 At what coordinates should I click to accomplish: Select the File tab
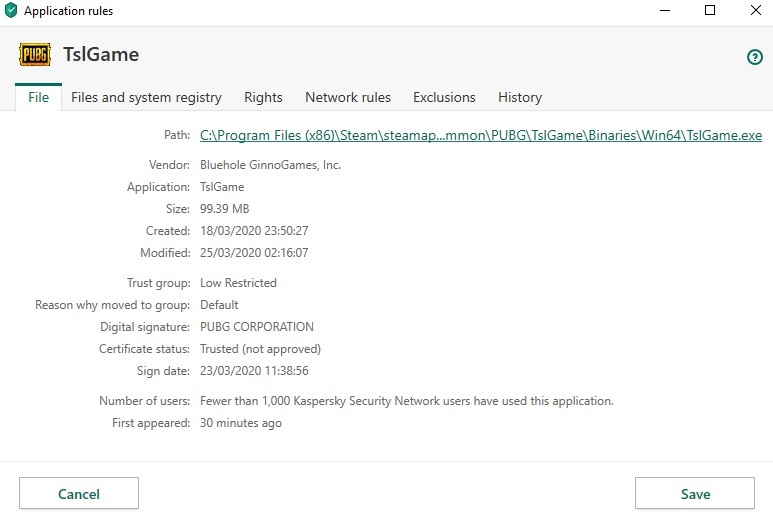[38, 97]
